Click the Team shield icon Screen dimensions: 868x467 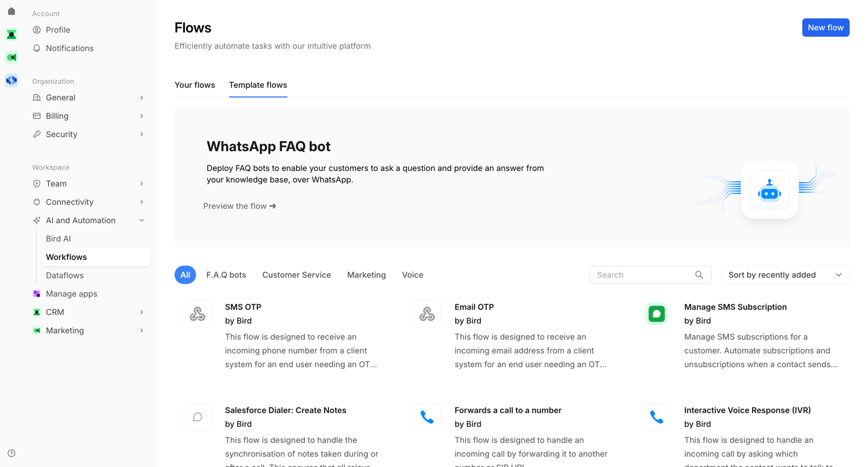(x=37, y=184)
